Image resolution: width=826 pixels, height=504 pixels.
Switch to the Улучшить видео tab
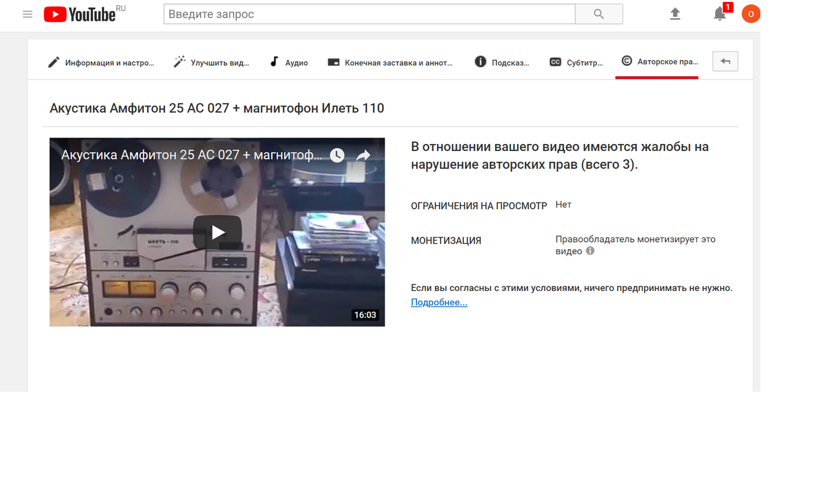(x=211, y=63)
